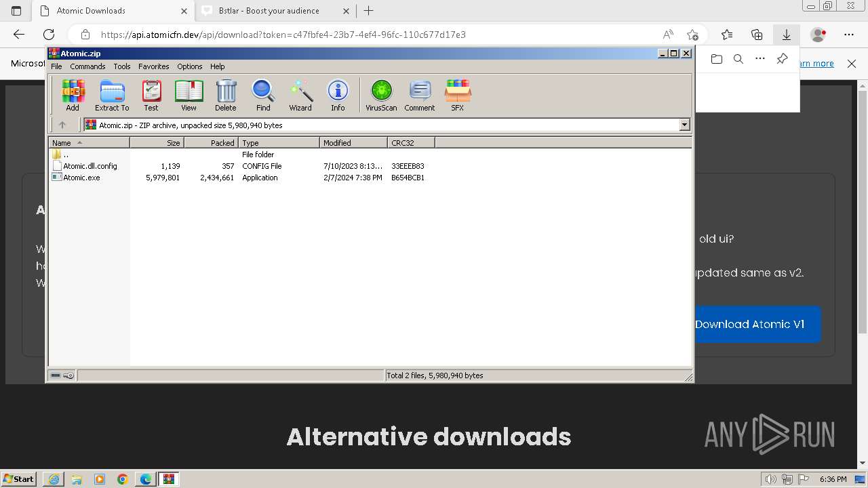Switch to Bstlar browser tab
The width and height of the screenshot is (868, 488).
point(276,11)
